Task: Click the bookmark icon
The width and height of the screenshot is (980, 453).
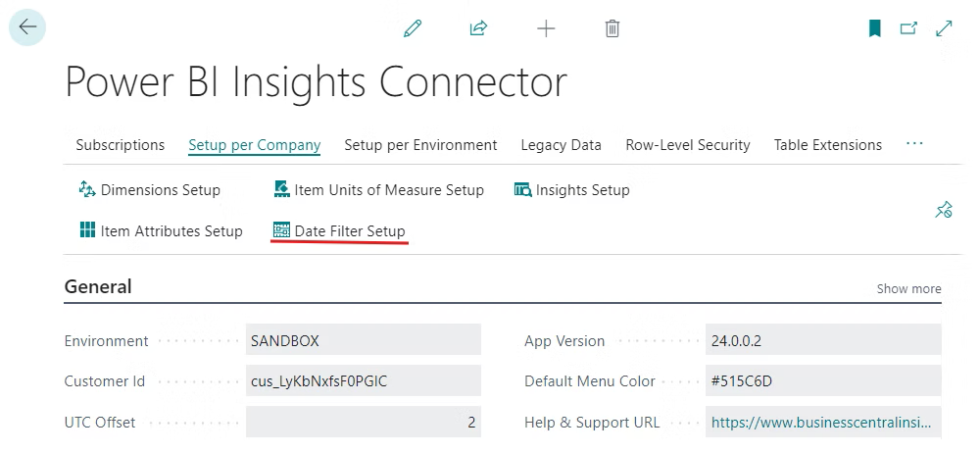Action: pyautogui.click(x=875, y=28)
